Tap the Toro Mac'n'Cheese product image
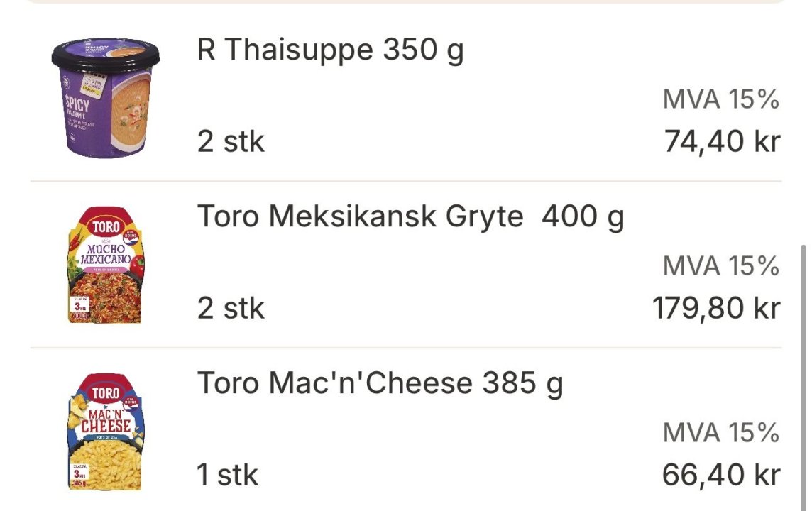The width and height of the screenshot is (812, 511). coord(105,432)
